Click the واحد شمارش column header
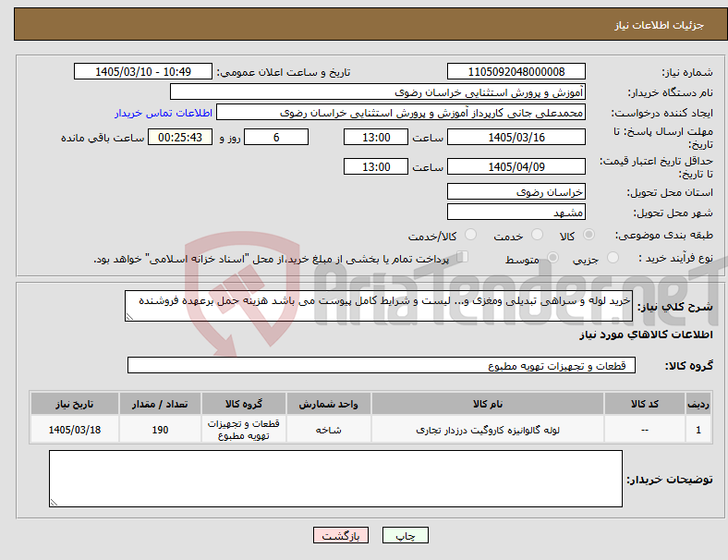 point(328,404)
